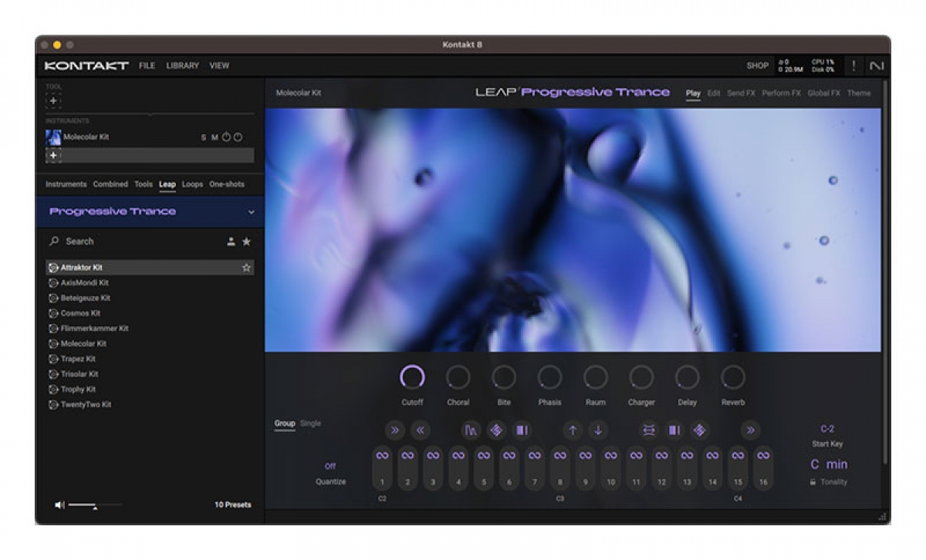Click the up arrow icon above pad 8
The height and width of the screenshot is (560, 926).
point(573,430)
